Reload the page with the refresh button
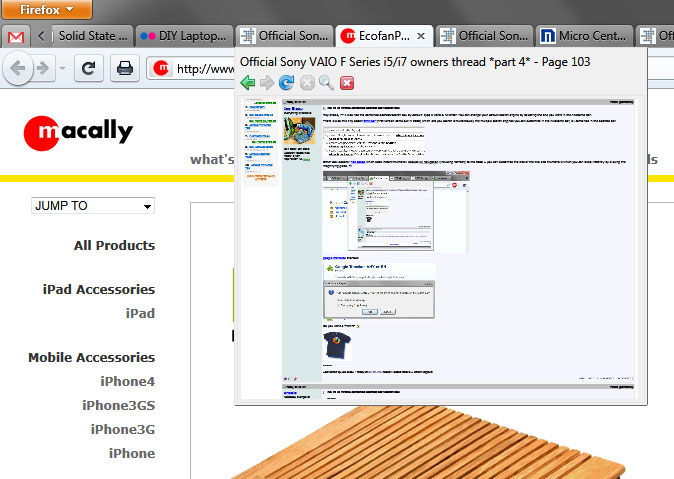The width and height of the screenshot is (674, 479). tap(89, 68)
